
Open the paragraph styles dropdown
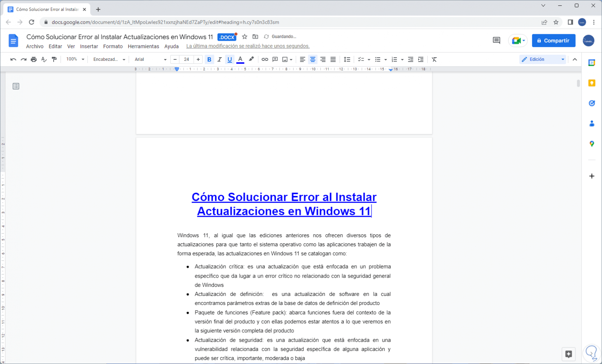[109, 59]
